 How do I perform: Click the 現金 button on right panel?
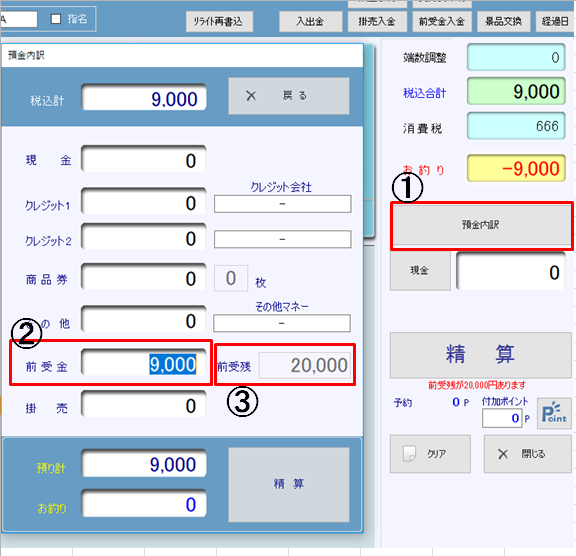[420, 271]
